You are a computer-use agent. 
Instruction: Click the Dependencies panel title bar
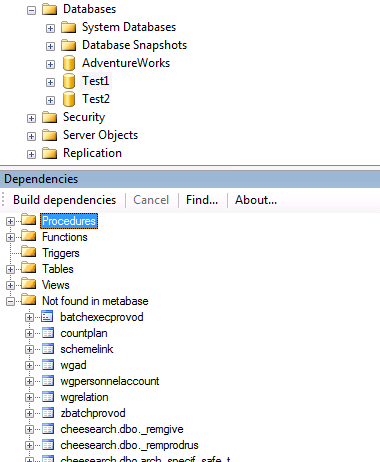pos(190,179)
